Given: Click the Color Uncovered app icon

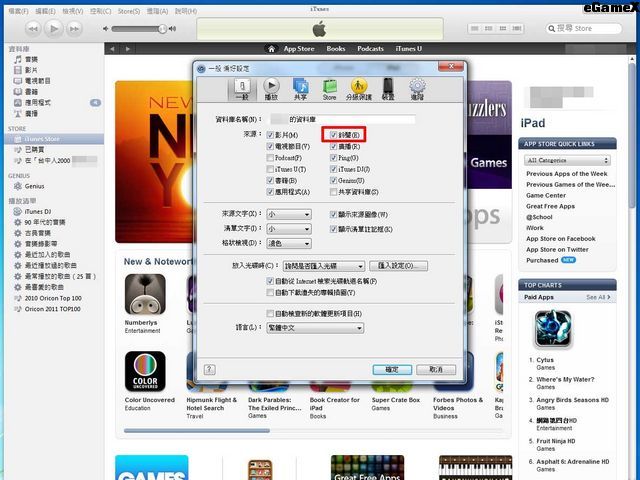Looking at the screenshot, I should point(145,371).
